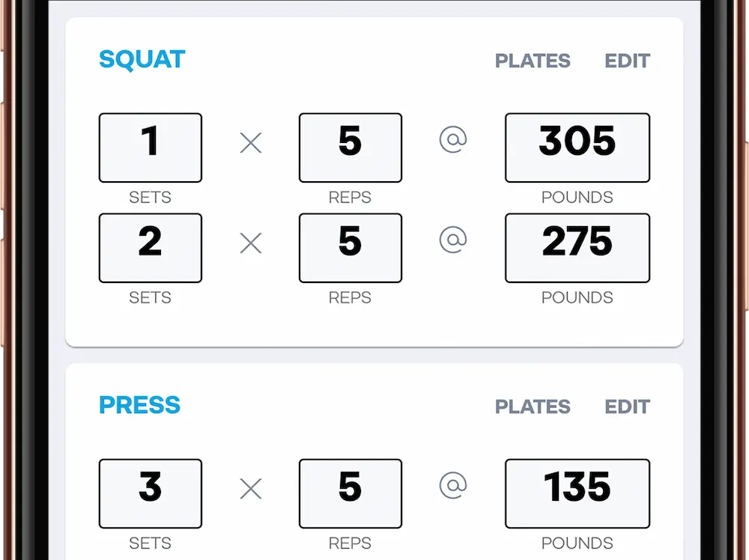Click the @ symbol beside 275 pounds

pyautogui.click(x=453, y=240)
